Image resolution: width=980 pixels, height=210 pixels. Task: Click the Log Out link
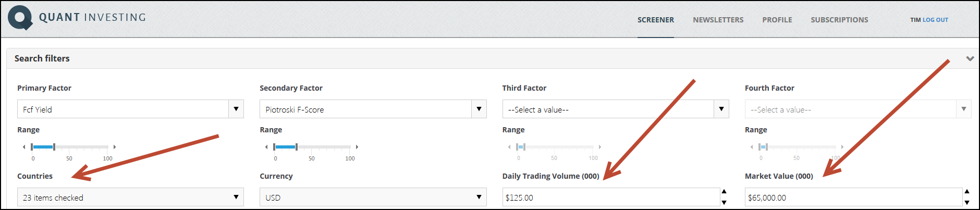click(935, 20)
